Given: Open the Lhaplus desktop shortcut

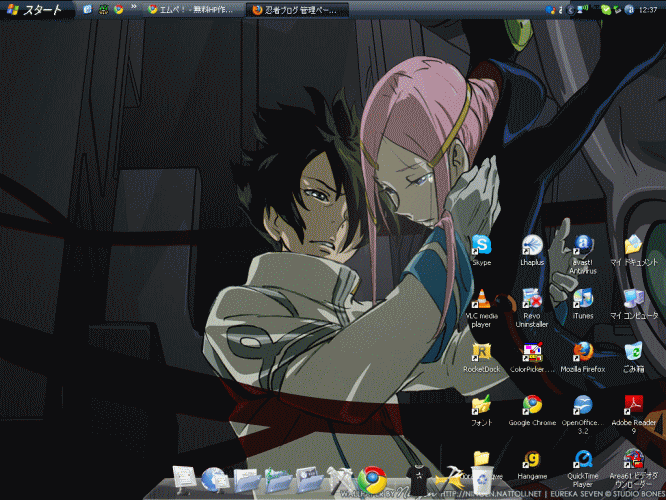Looking at the screenshot, I should click(x=532, y=250).
